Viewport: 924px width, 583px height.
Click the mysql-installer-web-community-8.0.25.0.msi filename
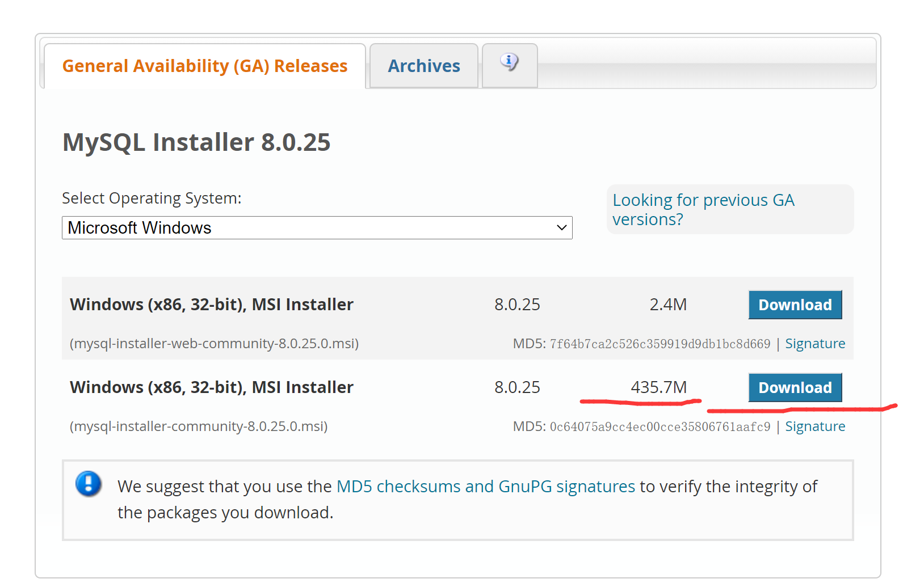214,343
